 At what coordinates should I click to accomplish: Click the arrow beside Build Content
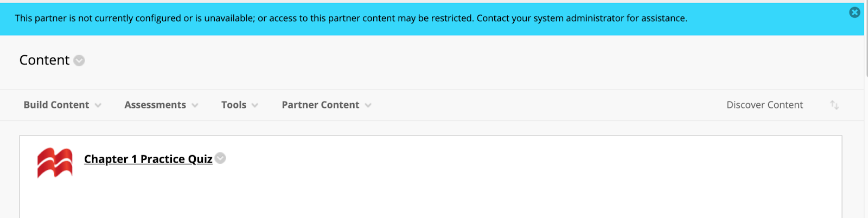pyautogui.click(x=98, y=105)
